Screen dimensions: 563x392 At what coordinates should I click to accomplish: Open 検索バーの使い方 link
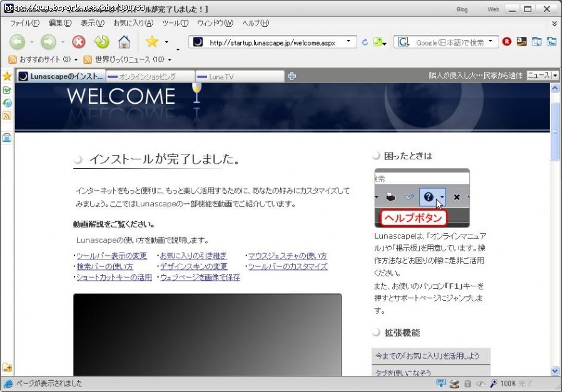tap(105, 266)
